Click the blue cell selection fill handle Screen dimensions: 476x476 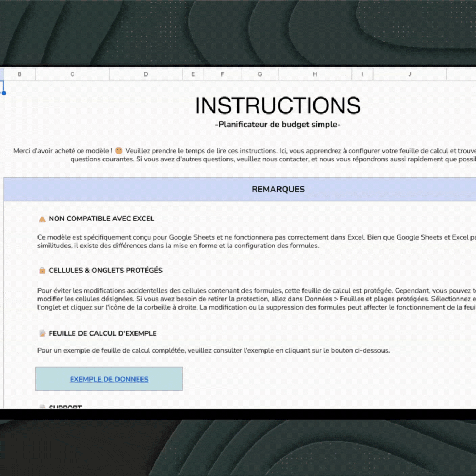point(3,93)
